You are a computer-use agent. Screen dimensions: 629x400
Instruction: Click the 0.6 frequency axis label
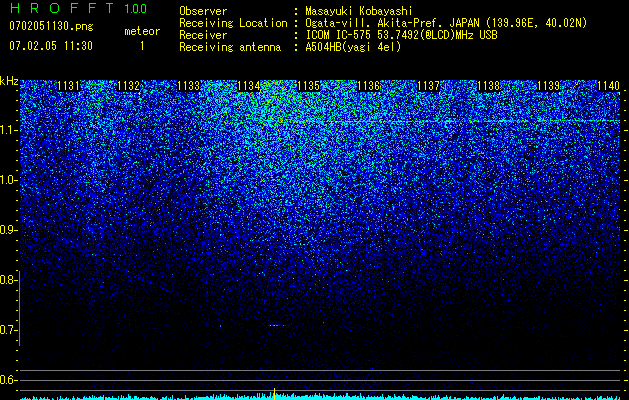tap(7, 380)
